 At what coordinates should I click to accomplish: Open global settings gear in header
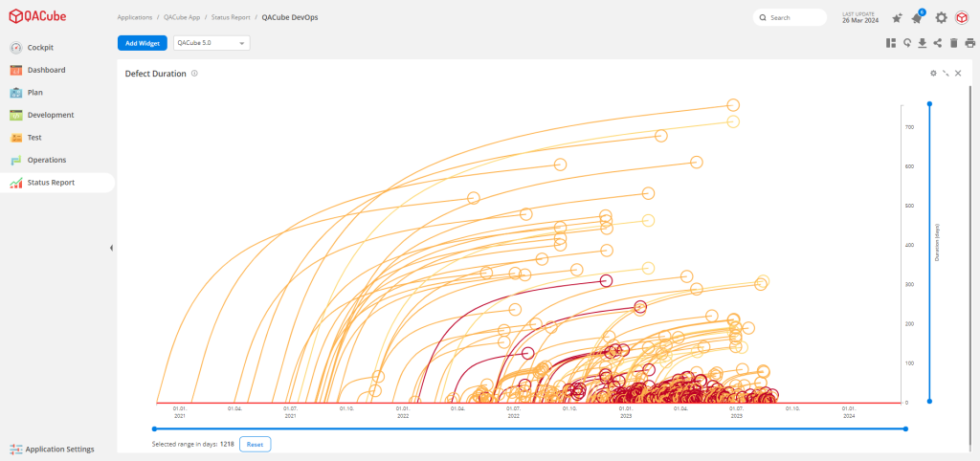[942, 18]
